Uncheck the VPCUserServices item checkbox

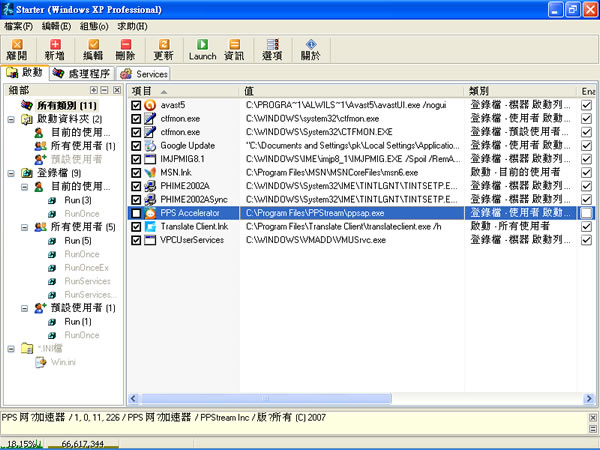tap(136, 240)
